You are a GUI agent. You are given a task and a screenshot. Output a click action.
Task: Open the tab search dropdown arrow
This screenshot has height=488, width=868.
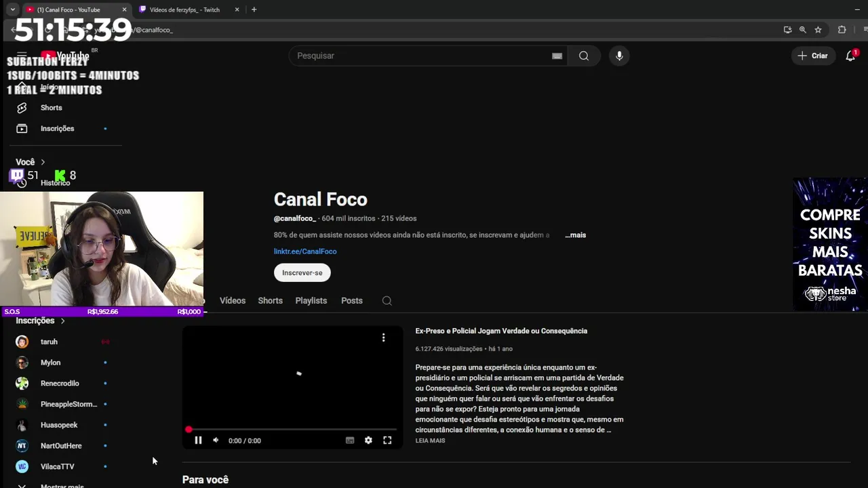(x=12, y=9)
